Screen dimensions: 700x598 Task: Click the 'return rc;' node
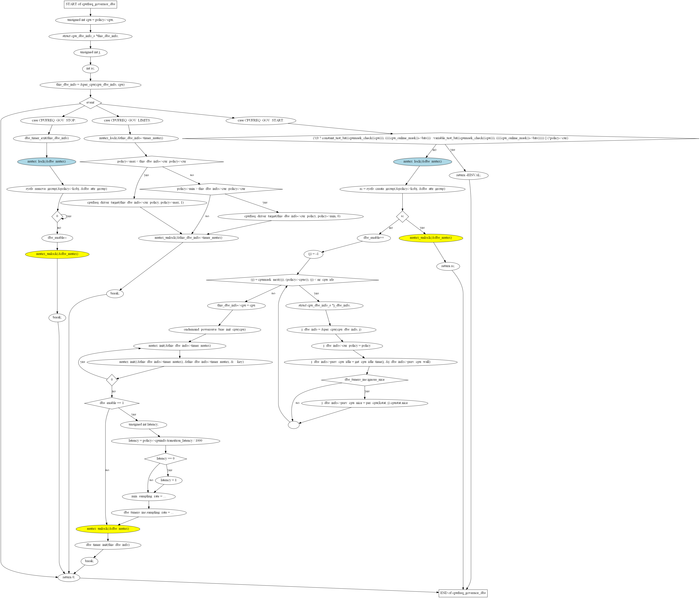(x=448, y=266)
